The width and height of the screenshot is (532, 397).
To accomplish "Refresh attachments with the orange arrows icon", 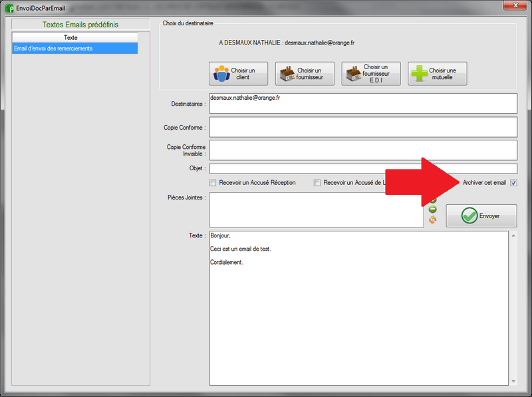I will [433, 220].
